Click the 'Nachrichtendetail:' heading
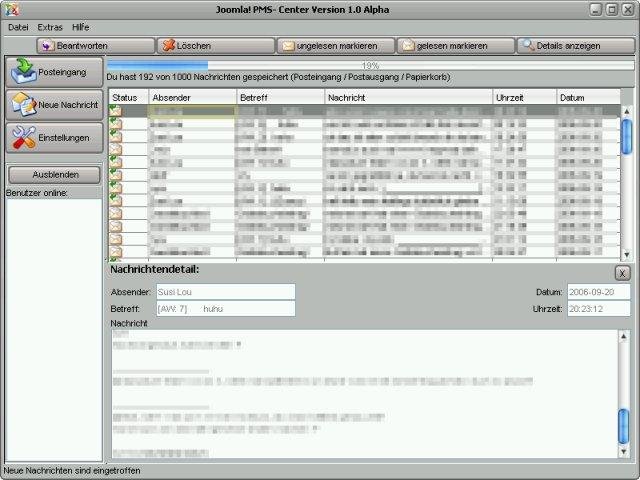The image size is (640, 480). point(155,269)
